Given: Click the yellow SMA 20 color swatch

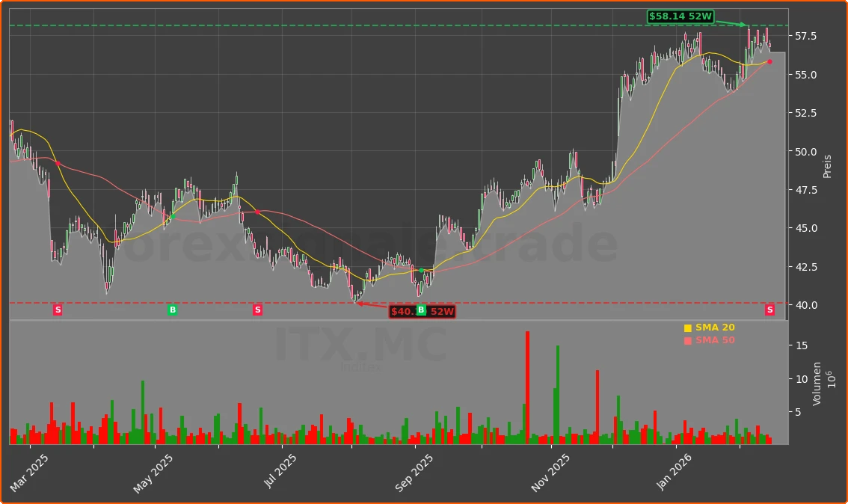Looking at the screenshot, I should pos(687,327).
